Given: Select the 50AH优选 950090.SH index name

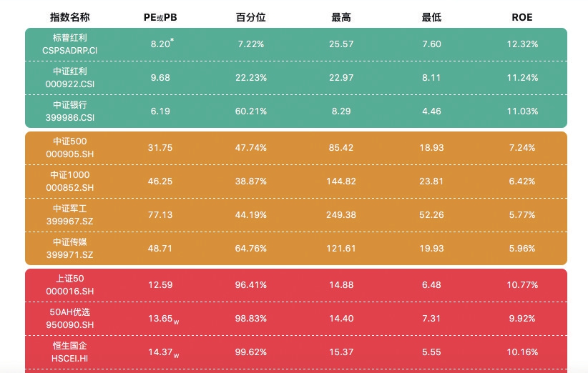Looking at the screenshot, I should pos(70,318).
